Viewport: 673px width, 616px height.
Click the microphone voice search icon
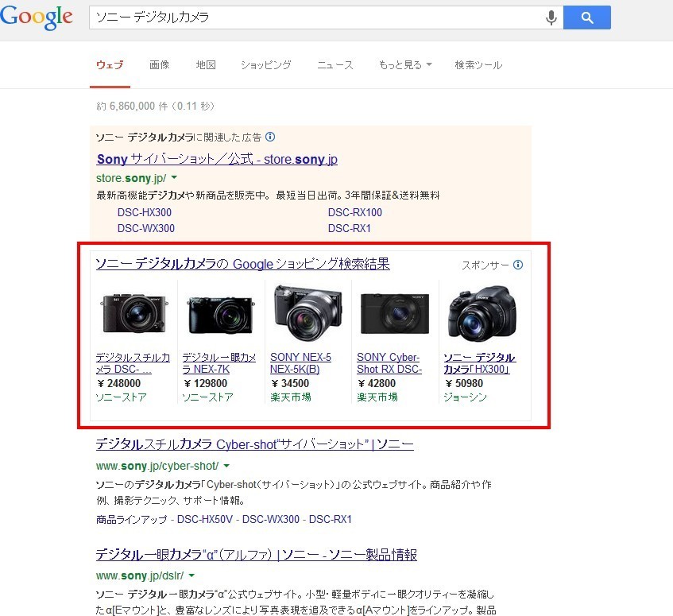551,17
